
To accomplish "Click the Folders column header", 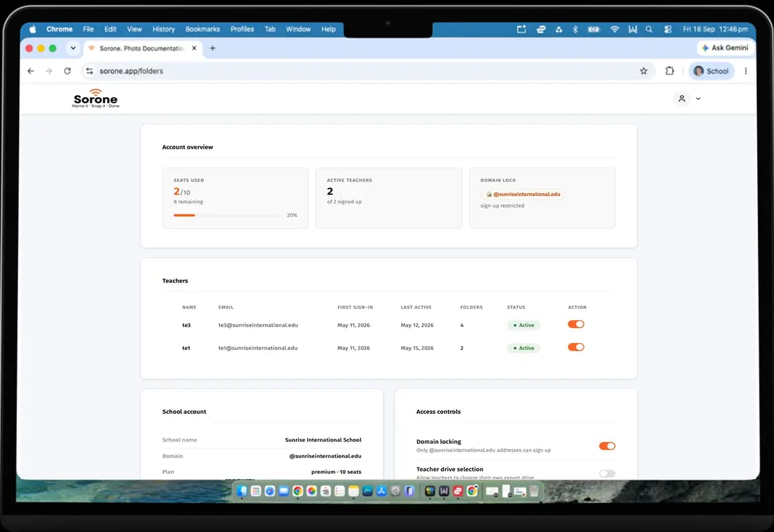I will tap(471, 308).
